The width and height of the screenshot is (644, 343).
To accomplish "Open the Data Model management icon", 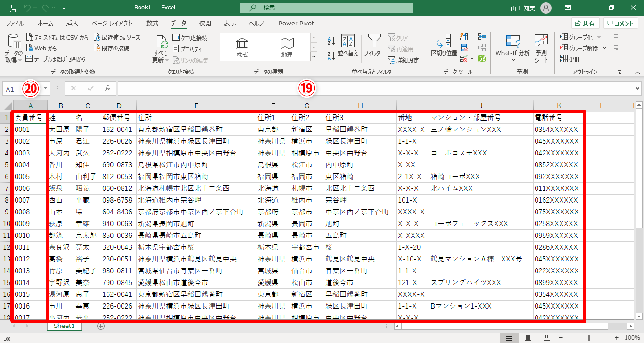I will point(482,58).
